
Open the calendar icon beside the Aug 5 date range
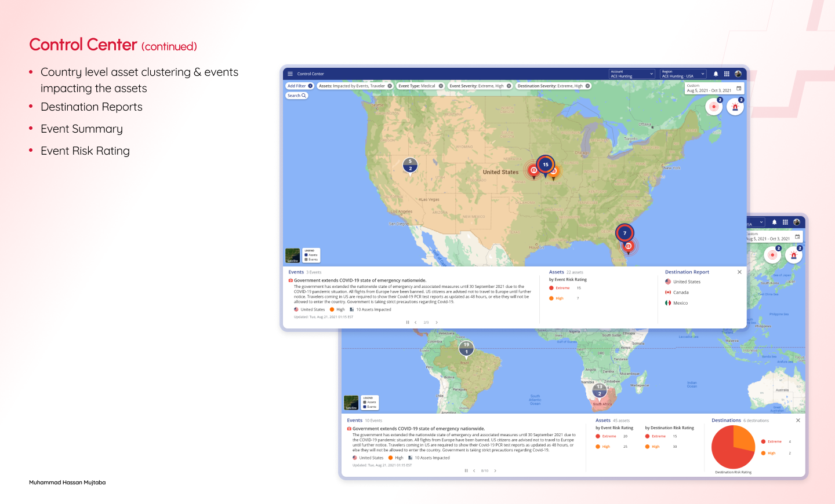coord(739,89)
